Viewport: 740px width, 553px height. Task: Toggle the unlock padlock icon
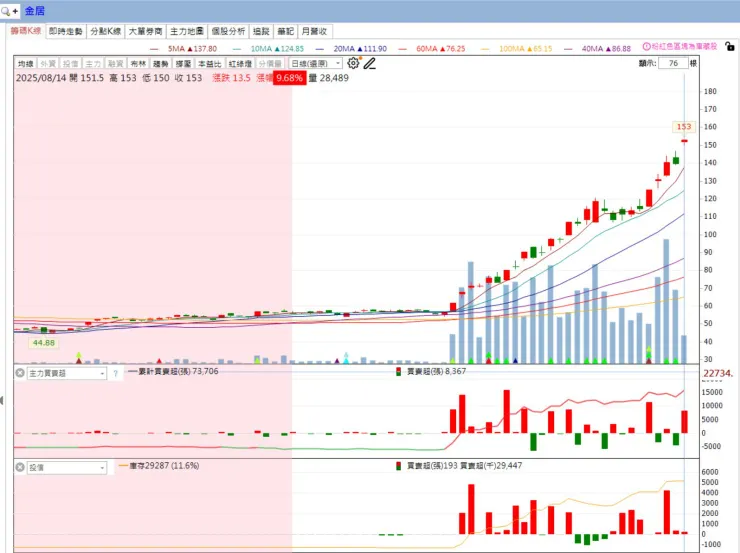point(730,47)
